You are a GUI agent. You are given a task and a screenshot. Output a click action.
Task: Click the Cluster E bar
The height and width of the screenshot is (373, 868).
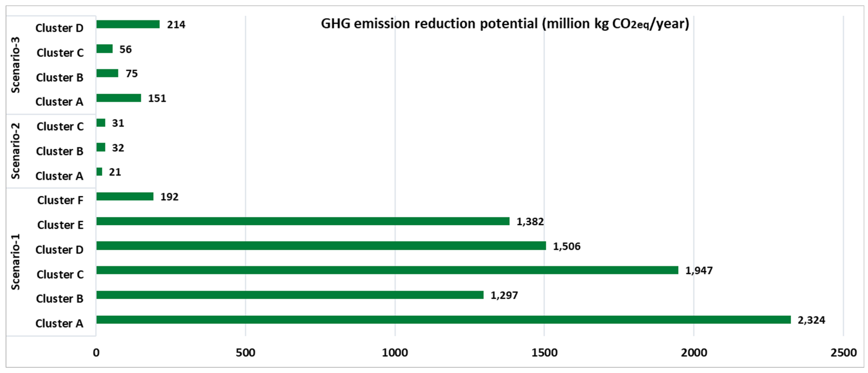303,221
